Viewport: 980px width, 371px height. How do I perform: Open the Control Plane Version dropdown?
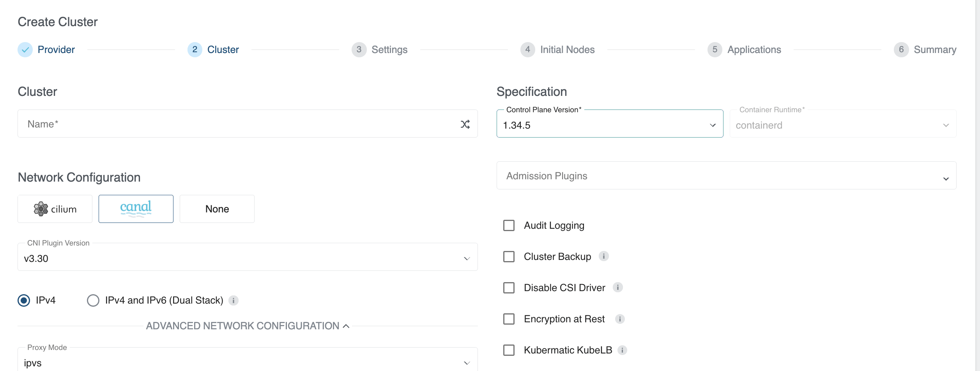[609, 125]
